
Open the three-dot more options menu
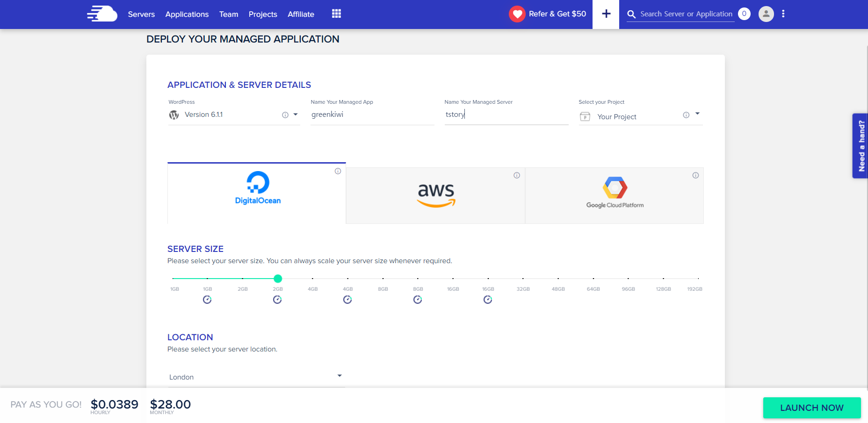coord(783,14)
